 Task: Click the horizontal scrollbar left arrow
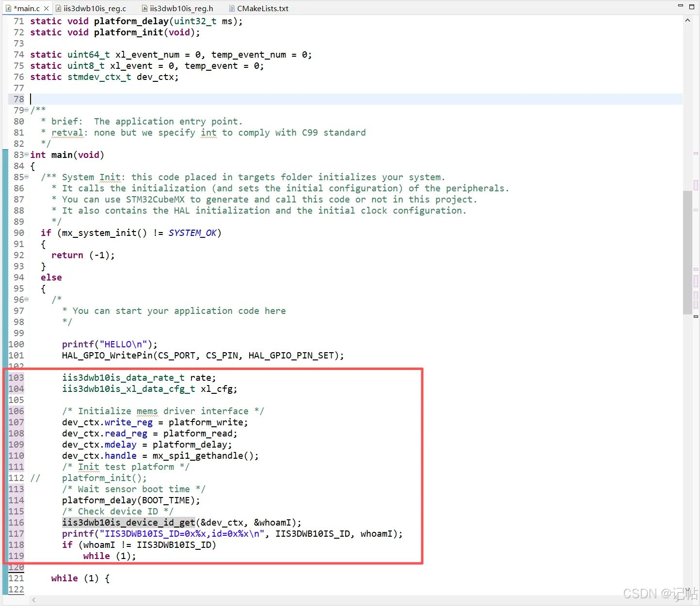click(33, 600)
